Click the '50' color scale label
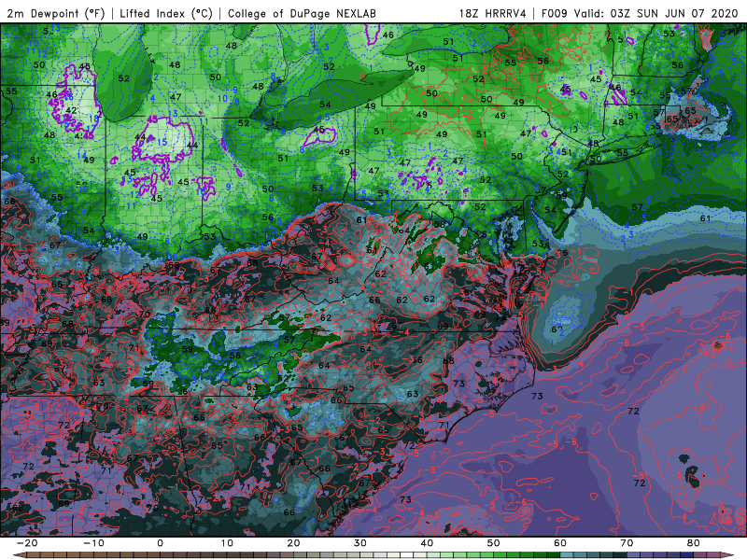 coord(494,543)
